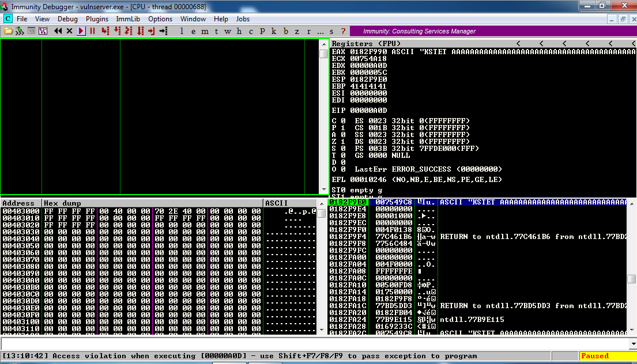The image size is (637, 364).
Task: Expand the ImmLib menu
Action: pyautogui.click(x=128, y=19)
